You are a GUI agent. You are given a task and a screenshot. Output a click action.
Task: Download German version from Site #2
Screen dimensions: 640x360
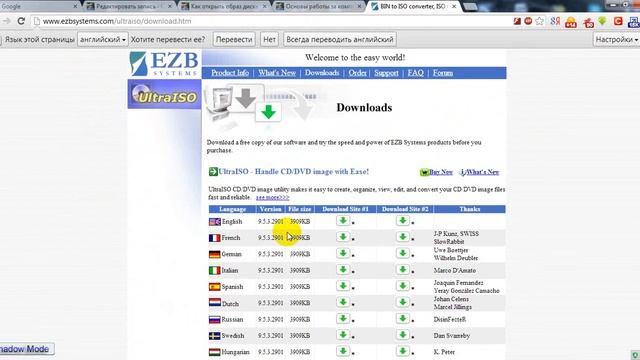click(402, 253)
